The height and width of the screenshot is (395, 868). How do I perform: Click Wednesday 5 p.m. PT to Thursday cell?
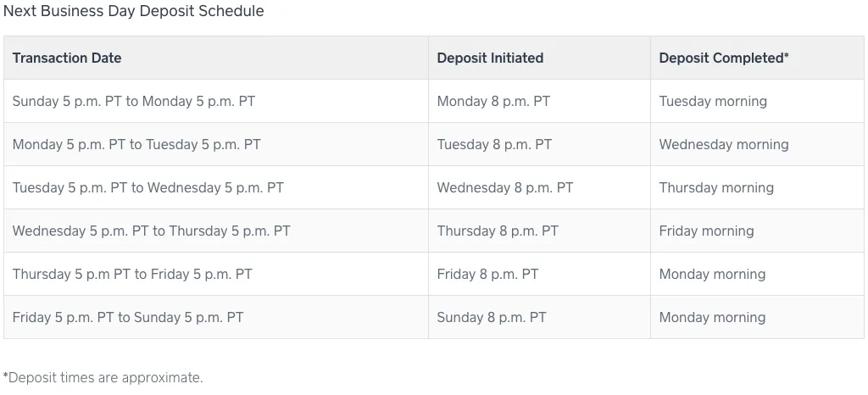click(216, 231)
